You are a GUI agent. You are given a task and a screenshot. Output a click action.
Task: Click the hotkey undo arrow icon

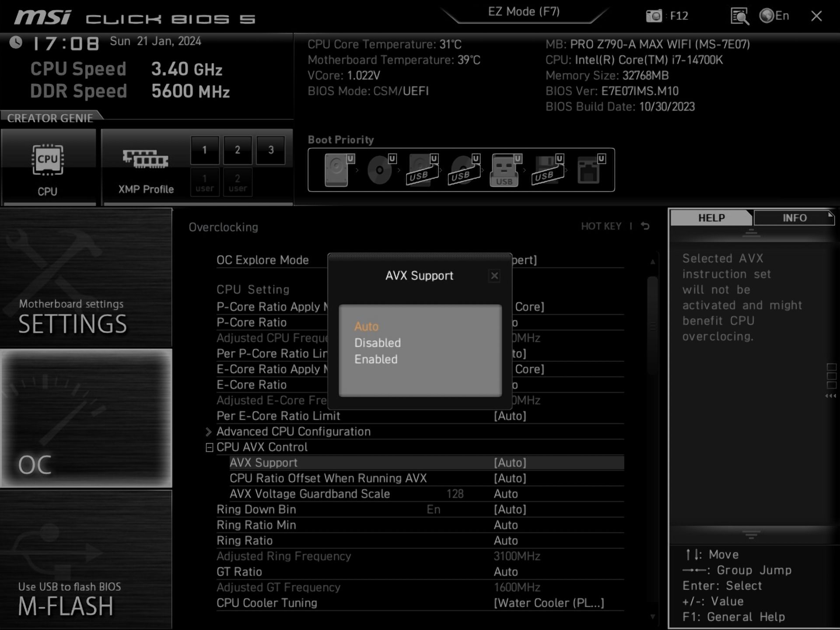click(x=645, y=226)
